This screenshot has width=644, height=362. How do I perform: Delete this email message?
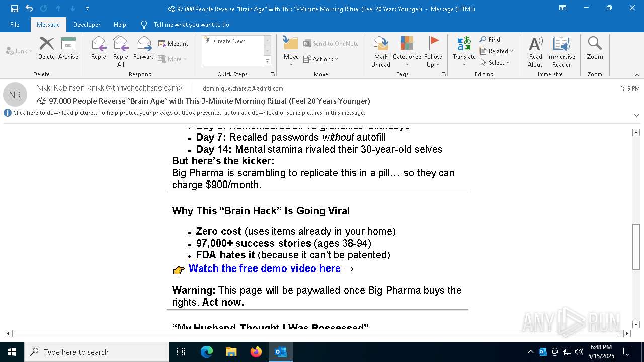point(46,48)
